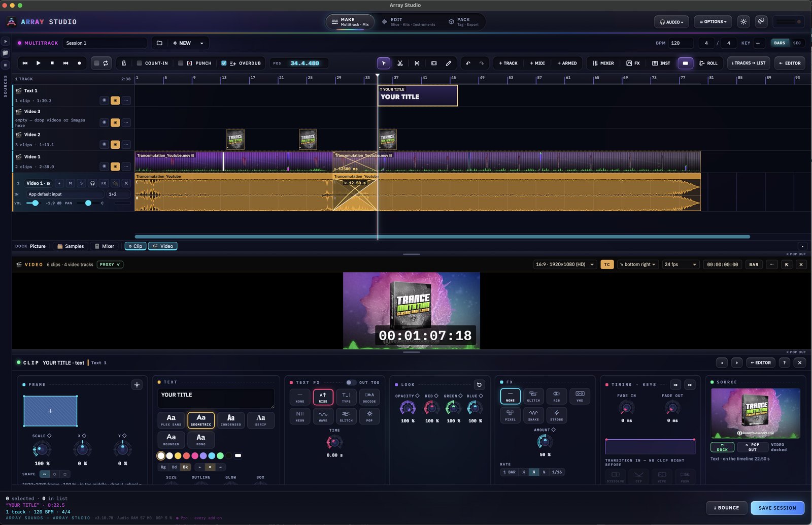Switch to the Edit mode tab

(x=409, y=22)
